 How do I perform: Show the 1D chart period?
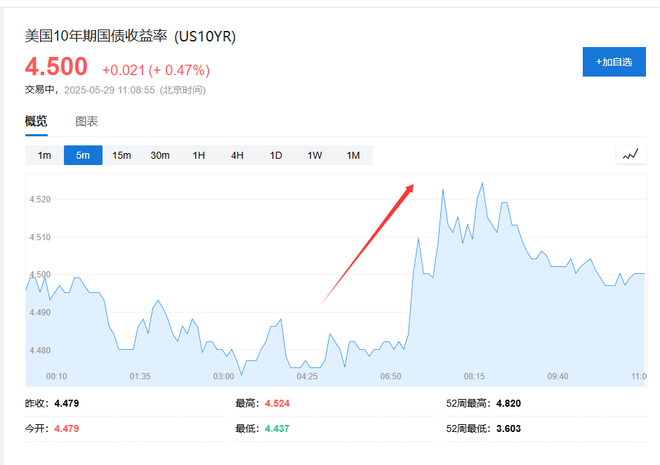click(x=276, y=155)
